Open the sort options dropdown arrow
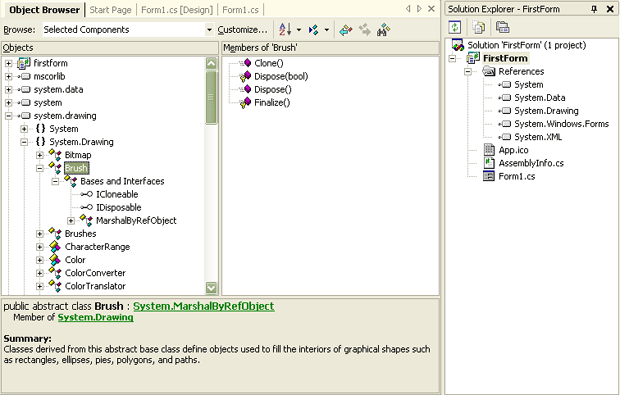The height and width of the screenshot is (395, 620). [299, 30]
